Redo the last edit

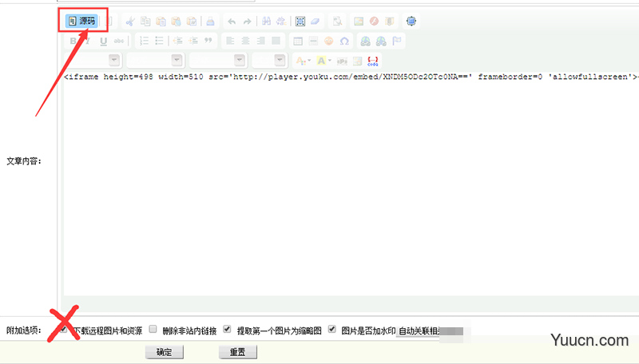coord(247,22)
